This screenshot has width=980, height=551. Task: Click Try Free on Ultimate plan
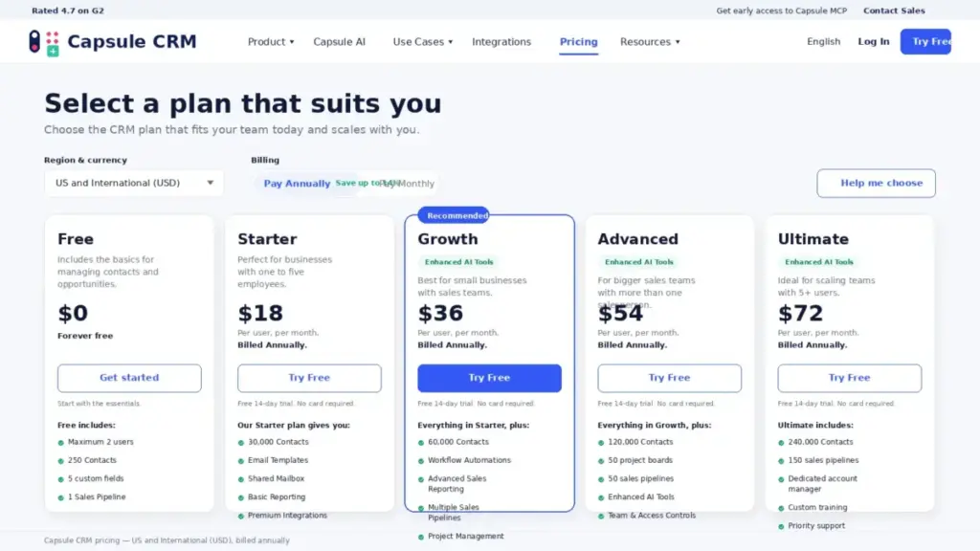click(850, 378)
